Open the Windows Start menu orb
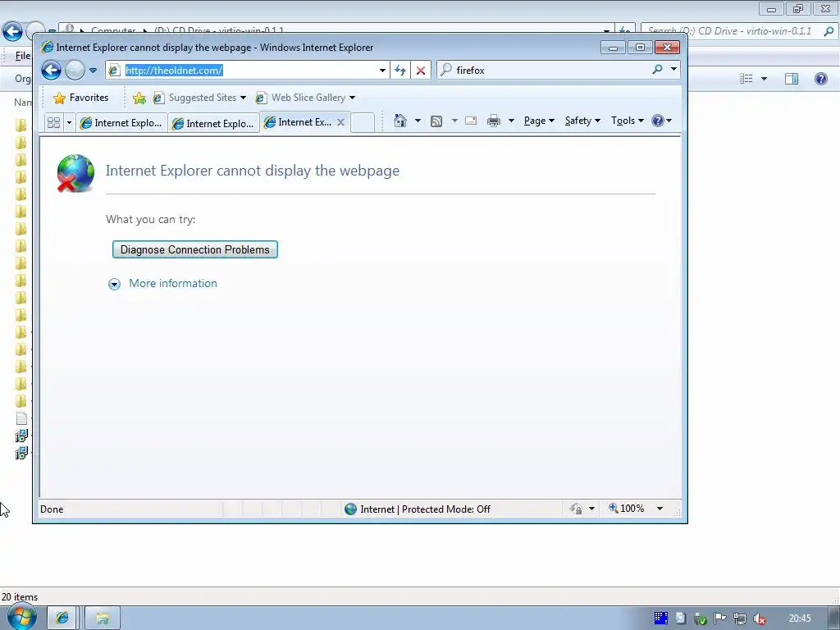The width and height of the screenshot is (840, 630). click(22, 617)
